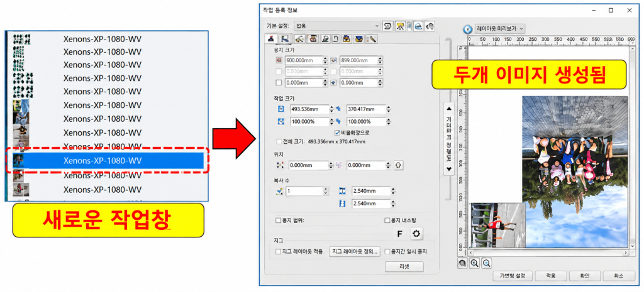Click the preview vertical scrollbar
This screenshot has width=644, height=292.
(x=631, y=147)
